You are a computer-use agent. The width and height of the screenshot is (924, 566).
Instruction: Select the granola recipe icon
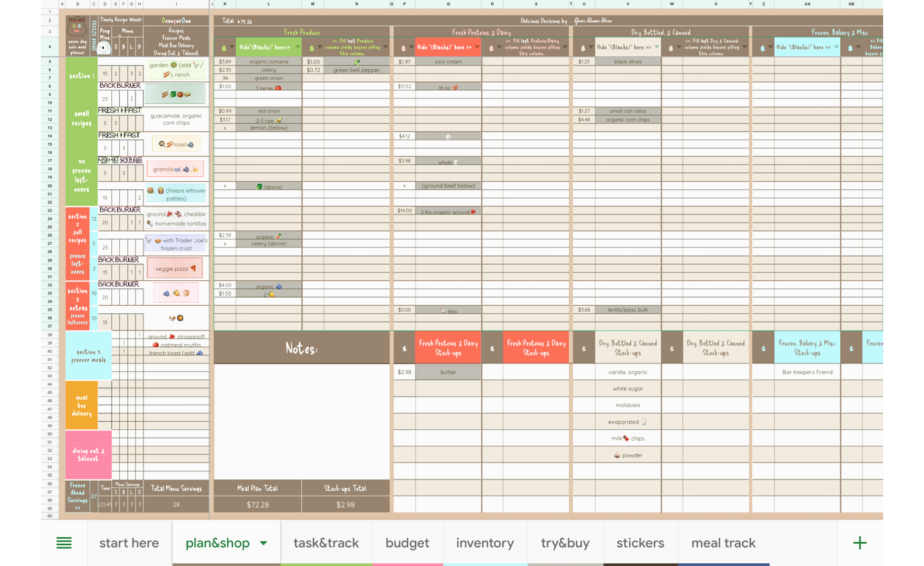tap(176, 168)
